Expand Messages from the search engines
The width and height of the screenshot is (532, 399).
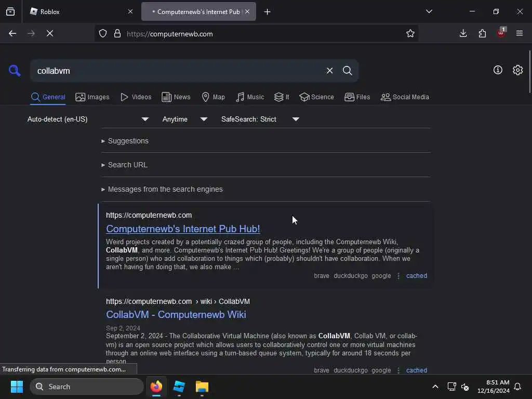click(162, 189)
